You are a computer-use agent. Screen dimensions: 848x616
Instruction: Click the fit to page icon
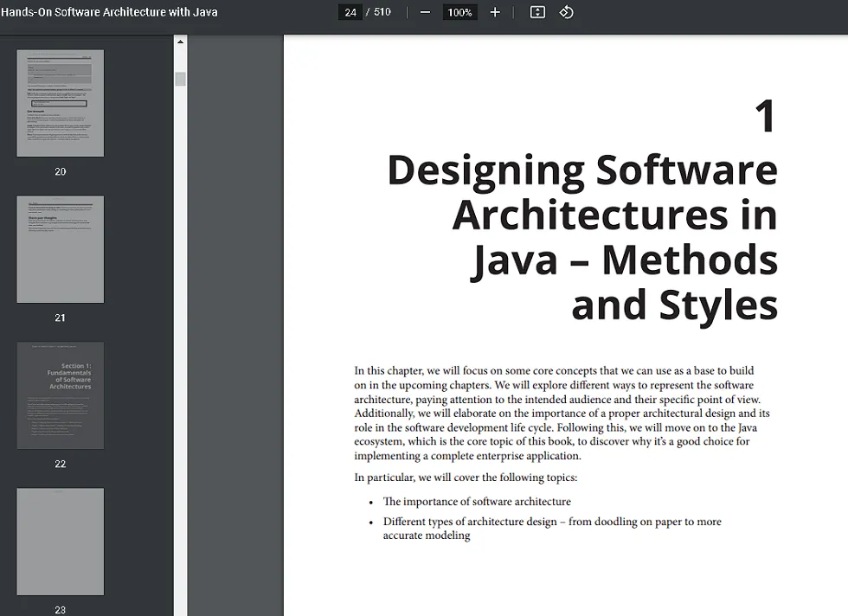coord(537,12)
